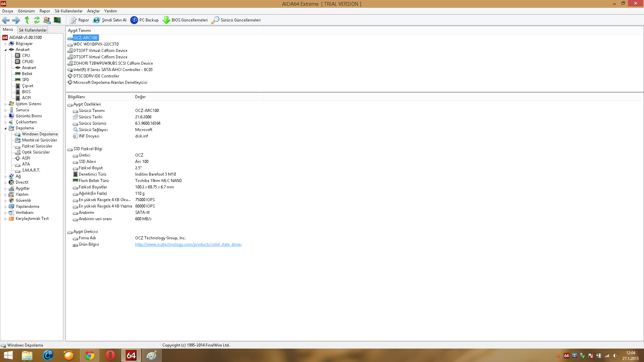Image resolution: width=644 pixels, height=362 pixels.
Task: Select S.M.A.R.T. under Depolama
Action: click(31, 170)
